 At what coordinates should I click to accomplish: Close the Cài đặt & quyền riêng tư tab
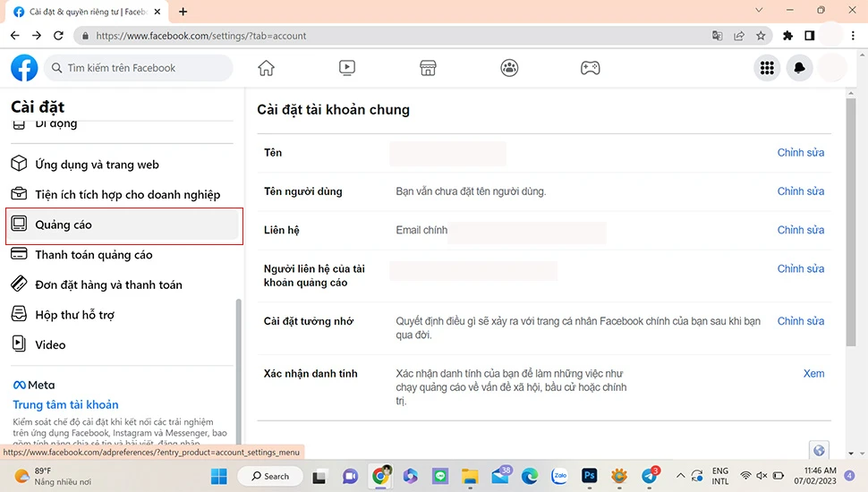[157, 12]
